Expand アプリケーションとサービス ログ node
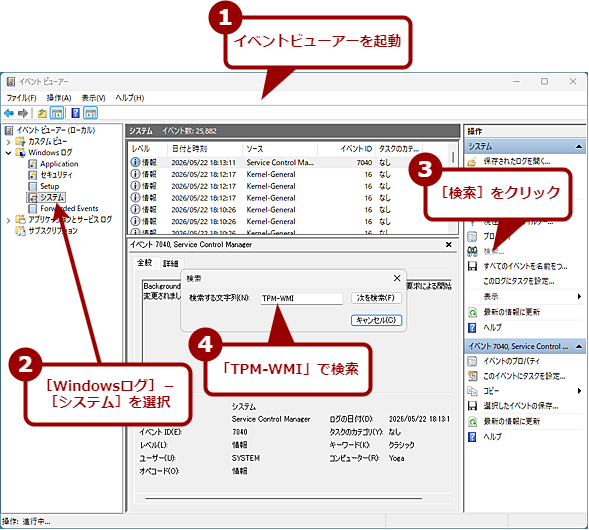This screenshot has height=530, width=589. click(x=8, y=220)
